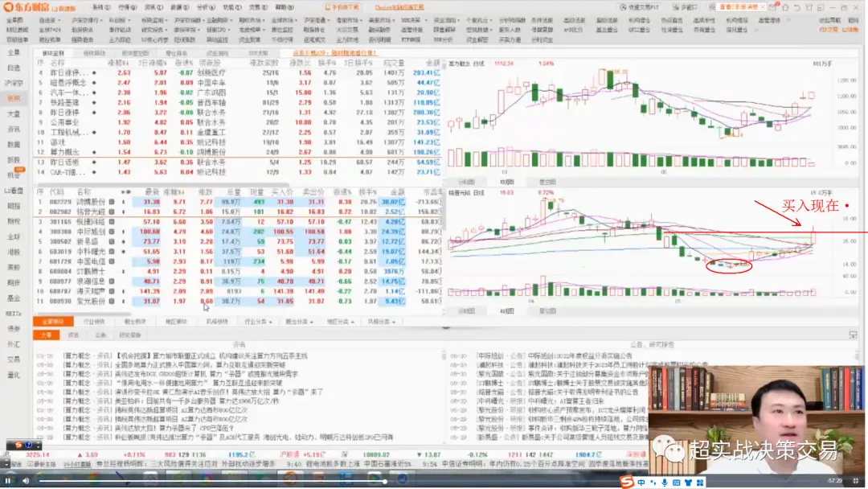This screenshot has width=868, height=489.
Task: Click the floating Sogou mini toolbar
Action: 24,445
